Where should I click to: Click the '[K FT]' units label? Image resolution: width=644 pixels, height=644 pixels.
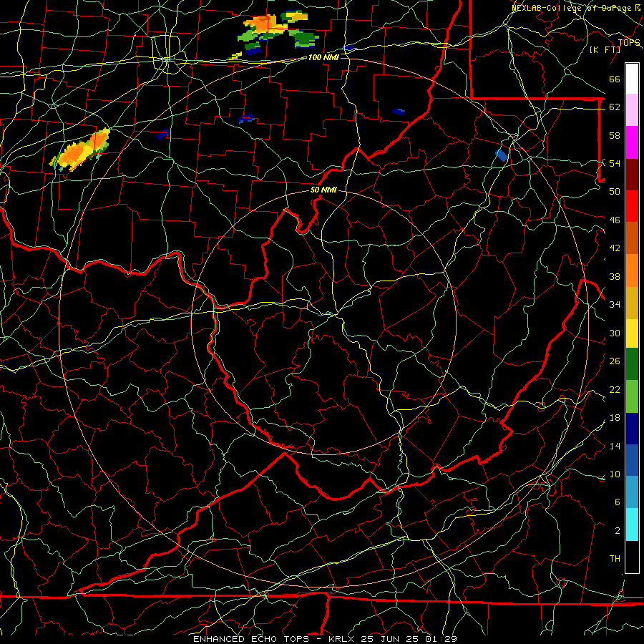tap(605, 49)
